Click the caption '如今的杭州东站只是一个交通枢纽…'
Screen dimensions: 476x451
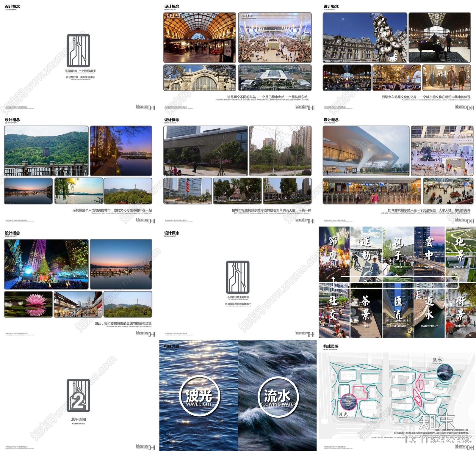(x=429, y=210)
